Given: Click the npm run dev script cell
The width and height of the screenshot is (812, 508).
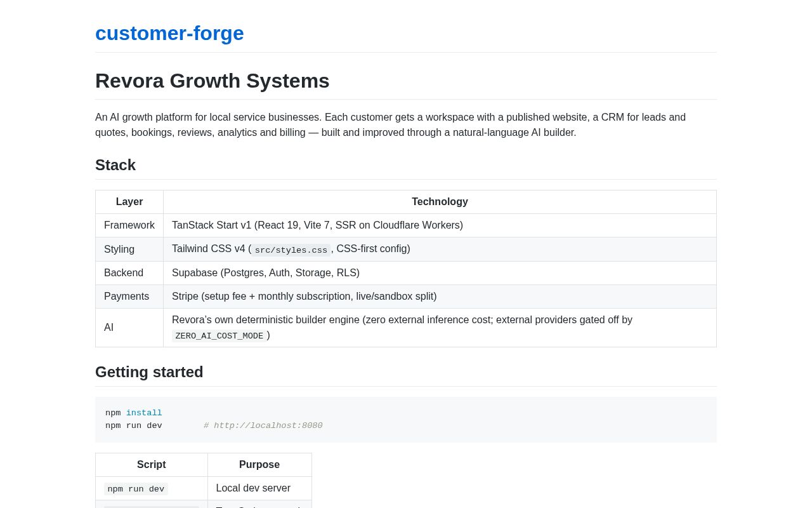Looking at the screenshot, I should pos(152,488).
